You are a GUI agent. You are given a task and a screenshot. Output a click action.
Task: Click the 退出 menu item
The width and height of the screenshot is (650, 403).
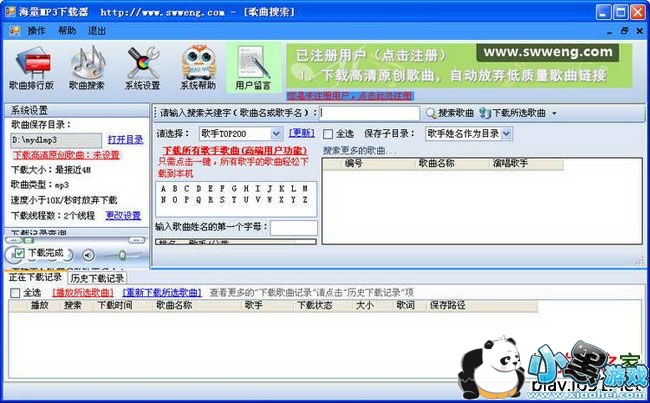[x=97, y=31]
